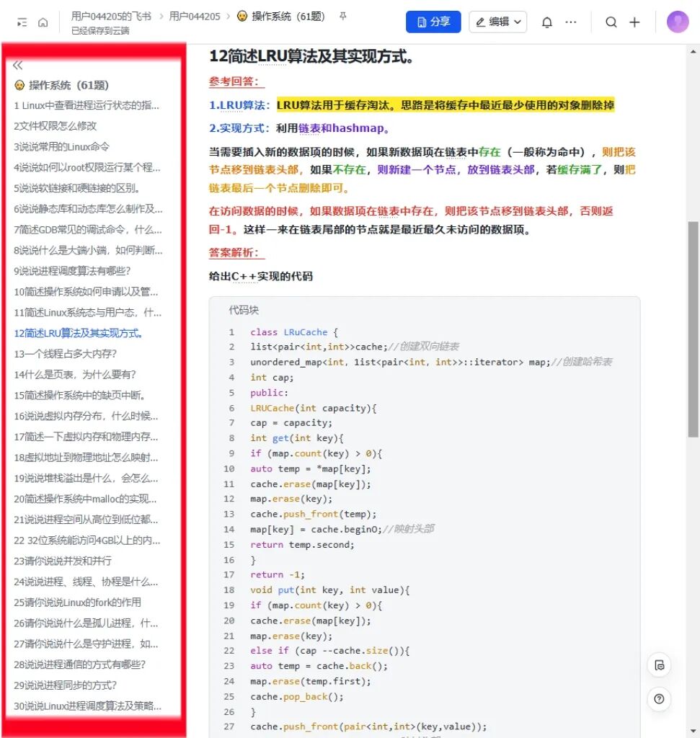
Task: Open breadcrumb folder 用户044205
Action: (195, 17)
